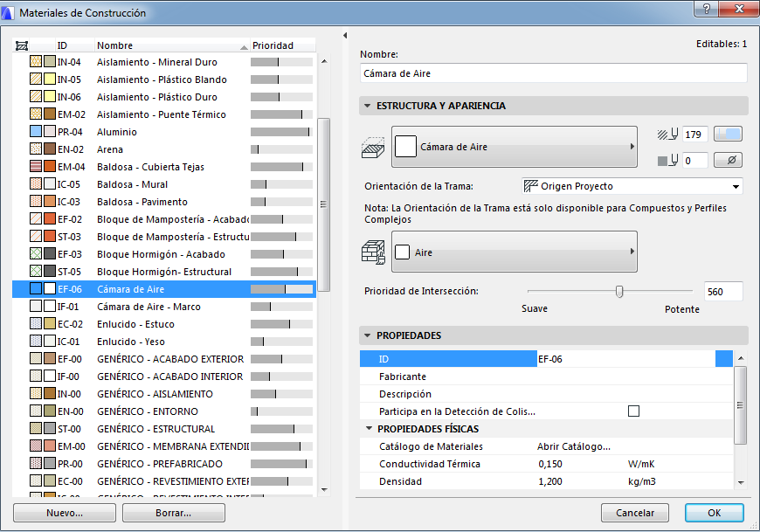Select the GENÉRICO - ACABADO EXTERIOR row

(164, 359)
